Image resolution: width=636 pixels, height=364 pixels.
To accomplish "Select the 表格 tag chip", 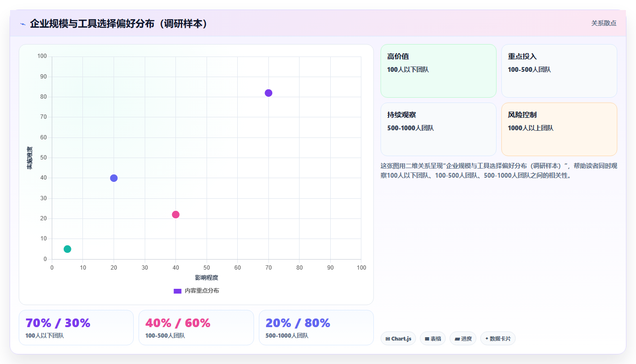I will click(433, 339).
